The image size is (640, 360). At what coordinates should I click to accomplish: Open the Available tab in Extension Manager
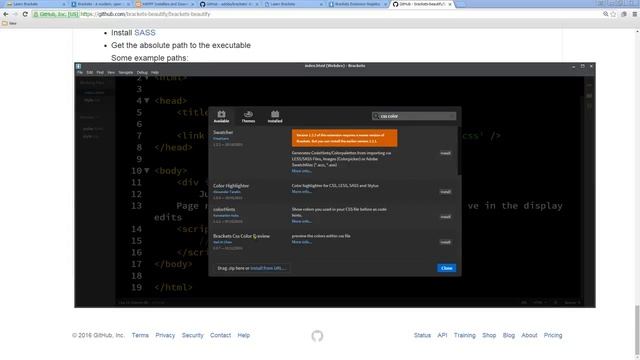221,117
